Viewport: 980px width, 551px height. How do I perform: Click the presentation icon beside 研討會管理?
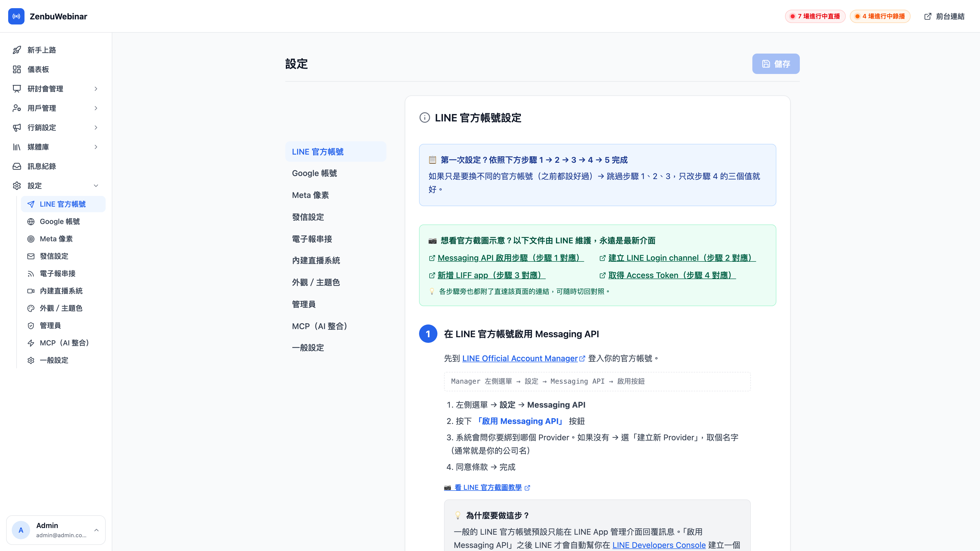[17, 89]
